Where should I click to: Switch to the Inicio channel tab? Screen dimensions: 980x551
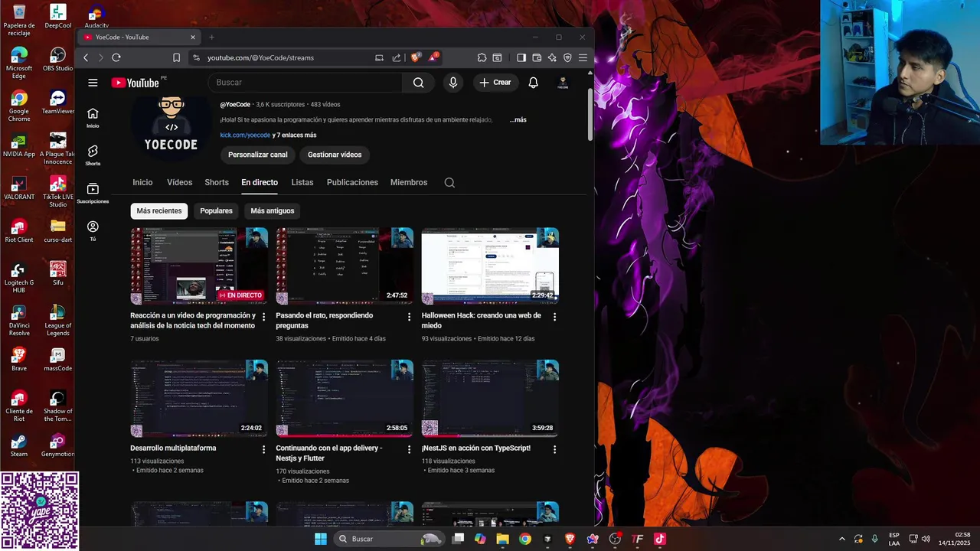pyautogui.click(x=142, y=182)
